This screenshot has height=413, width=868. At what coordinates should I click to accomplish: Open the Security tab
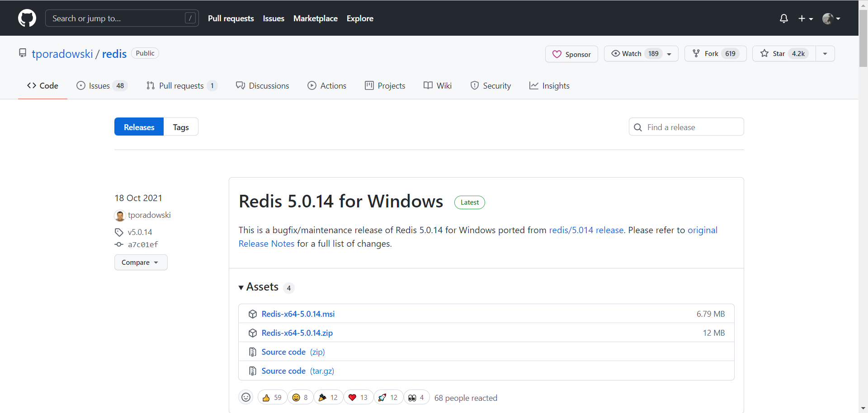491,86
